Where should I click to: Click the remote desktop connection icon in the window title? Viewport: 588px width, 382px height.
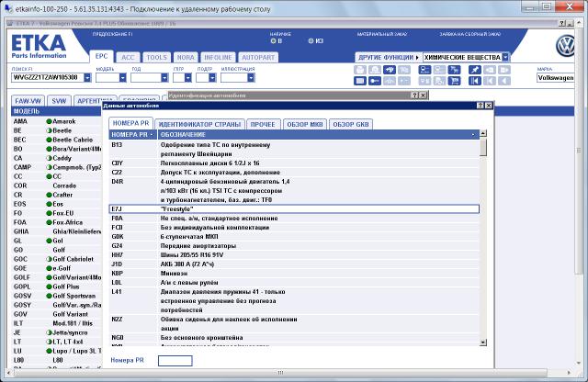[9, 8]
